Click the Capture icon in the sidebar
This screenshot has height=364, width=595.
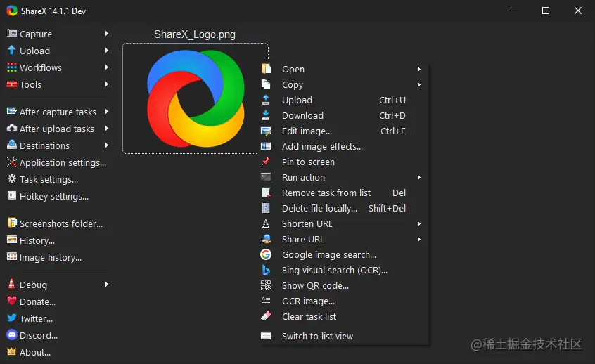pyautogui.click(x=12, y=33)
